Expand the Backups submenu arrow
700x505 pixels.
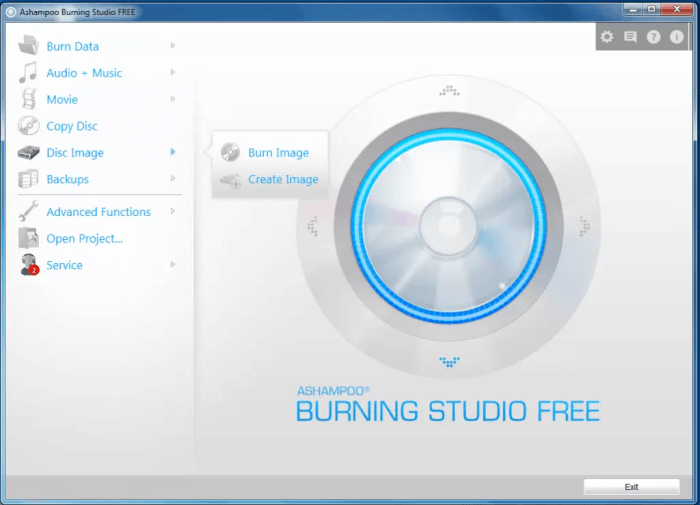[173, 178]
